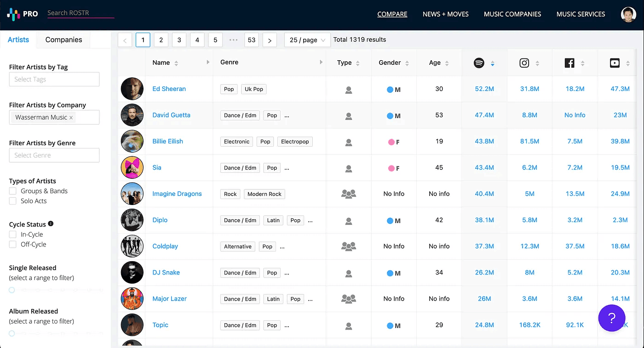The image size is (644, 348).
Task: Open DJ Snake artist link
Action: click(x=166, y=272)
